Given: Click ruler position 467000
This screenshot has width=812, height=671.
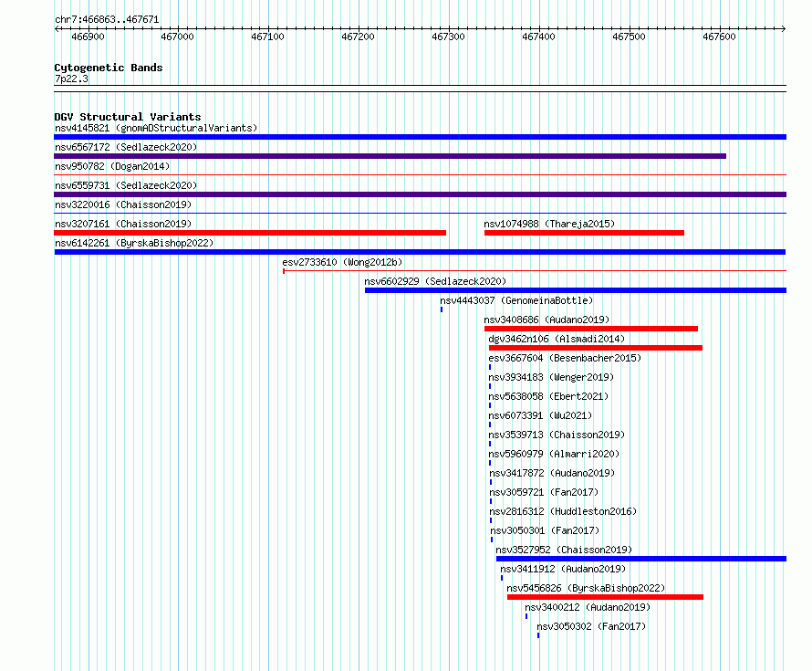Looking at the screenshot, I should [x=177, y=37].
